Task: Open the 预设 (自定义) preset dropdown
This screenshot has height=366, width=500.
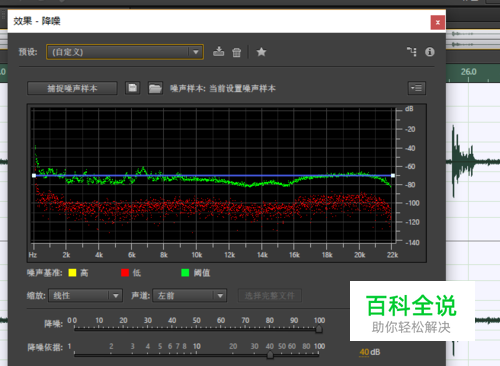Action: pyautogui.click(x=125, y=52)
